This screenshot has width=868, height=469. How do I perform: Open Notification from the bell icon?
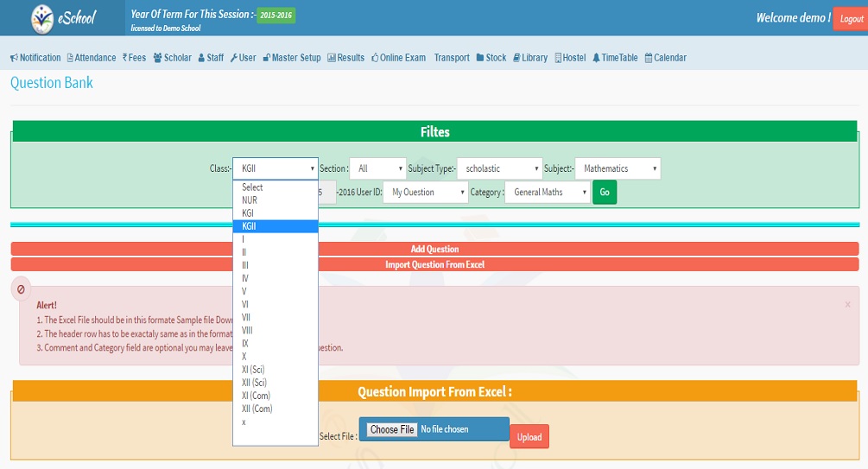click(x=14, y=58)
